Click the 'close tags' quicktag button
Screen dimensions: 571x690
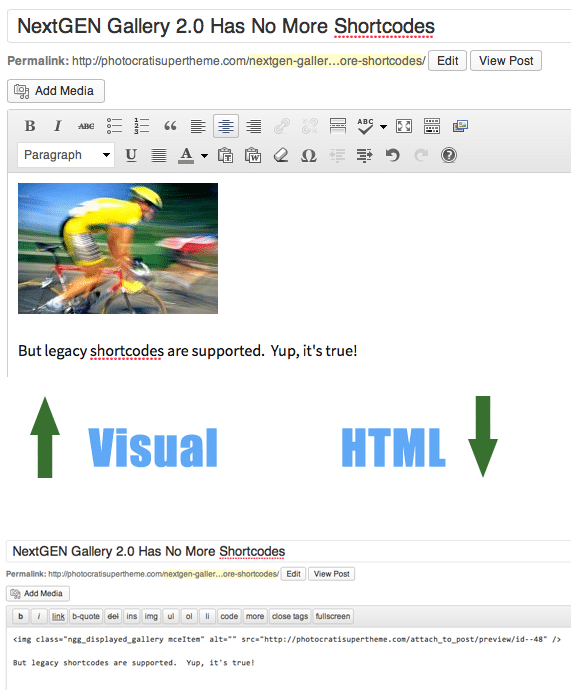pyautogui.click(x=290, y=617)
